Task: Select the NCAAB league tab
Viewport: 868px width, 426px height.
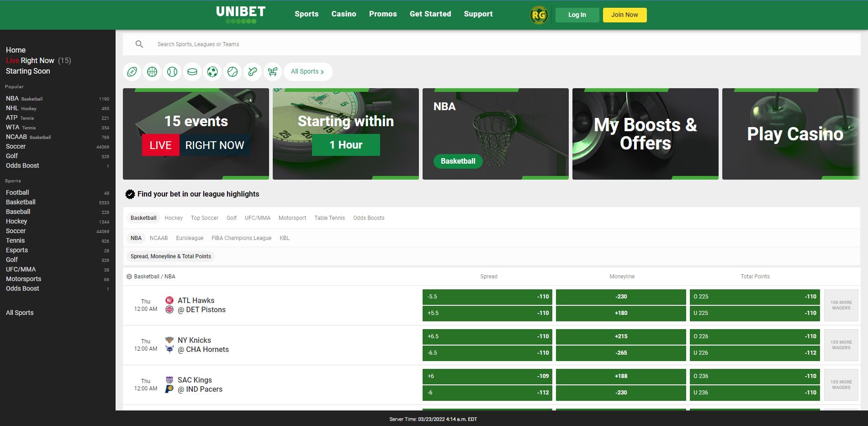Action: point(159,238)
